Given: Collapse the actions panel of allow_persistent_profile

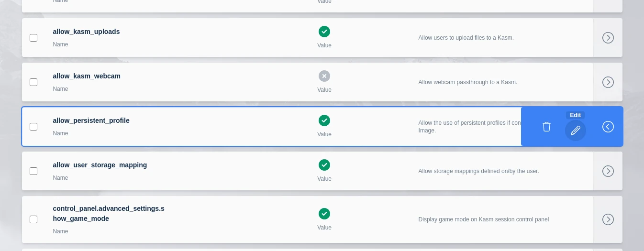Looking at the screenshot, I should click(608, 127).
